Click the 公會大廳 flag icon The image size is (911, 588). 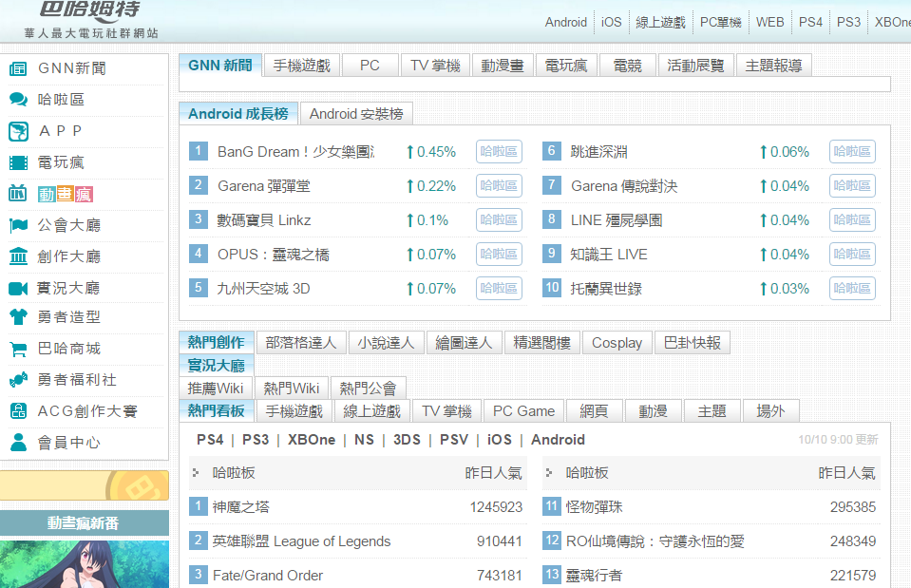pos(18,225)
